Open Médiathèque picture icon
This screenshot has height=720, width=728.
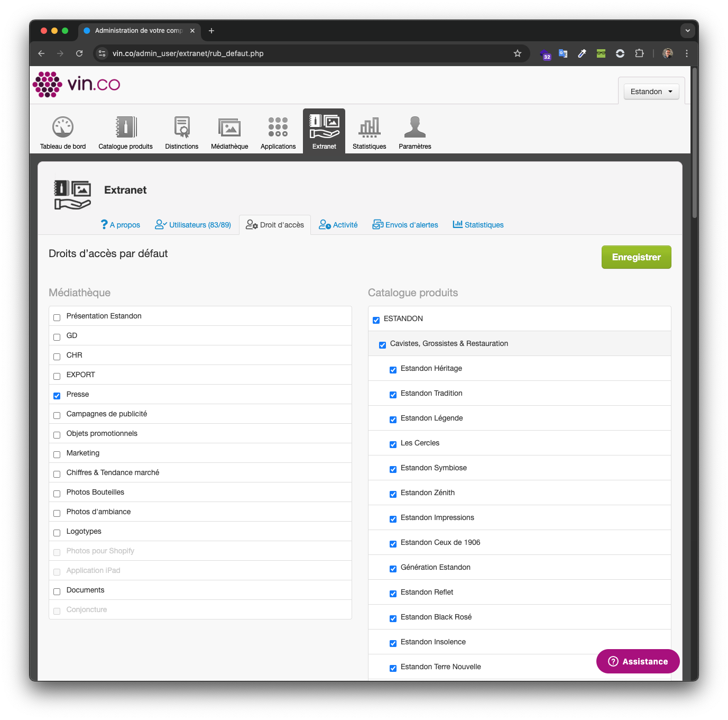click(x=229, y=127)
